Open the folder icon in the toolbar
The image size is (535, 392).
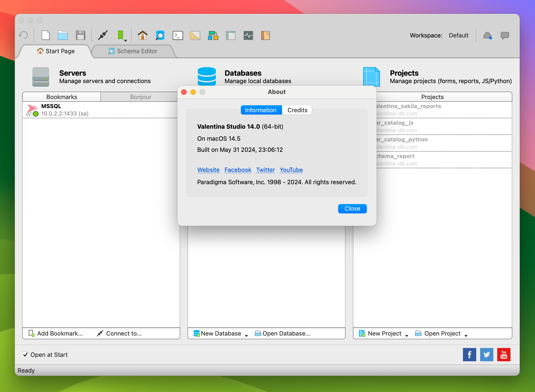(63, 35)
